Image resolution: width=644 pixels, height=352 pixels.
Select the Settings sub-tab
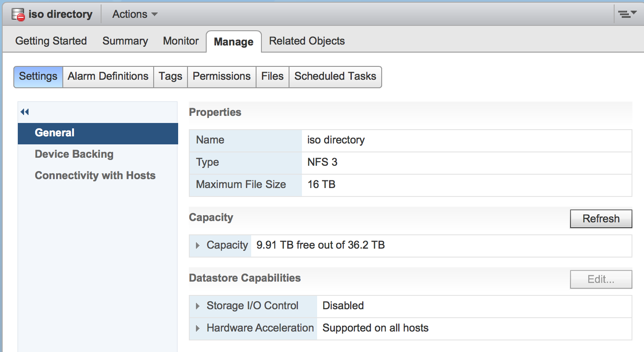[38, 76]
